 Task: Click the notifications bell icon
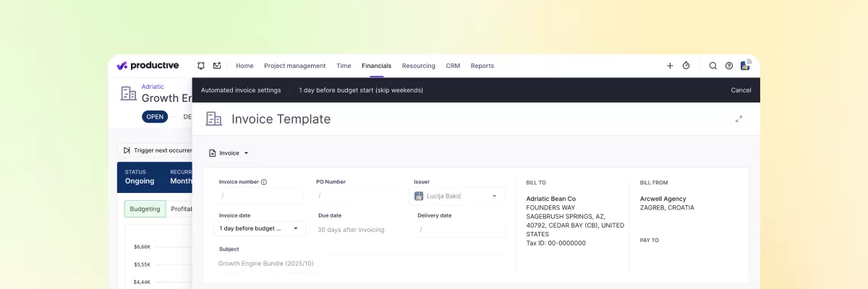(201, 66)
